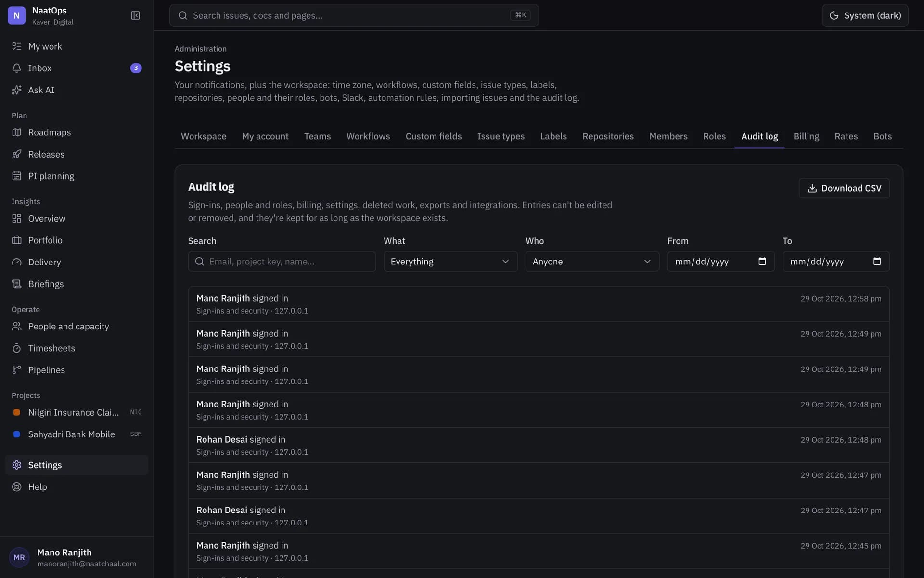Select the 12:58 pm sign-in entry
The height and width of the screenshot is (578, 924).
point(539,304)
